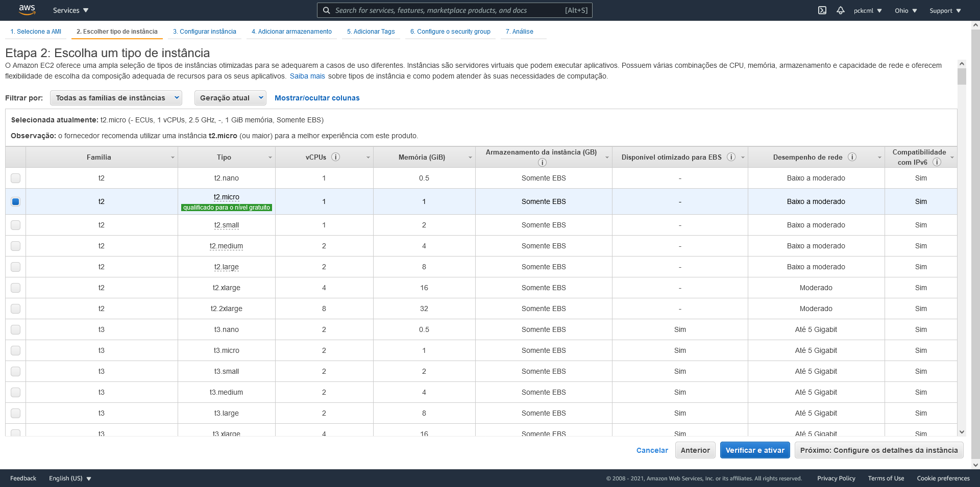This screenshot has width=980, height=487.
Task: Open the Todas as famílias de instâncias dropdown
Action: 116,97
